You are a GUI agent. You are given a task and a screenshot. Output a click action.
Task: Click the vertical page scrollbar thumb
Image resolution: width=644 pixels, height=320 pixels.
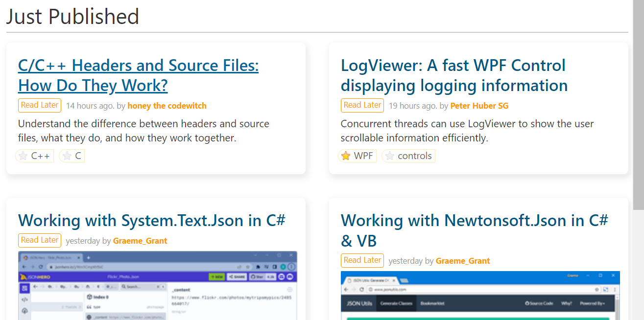(x=639, y=105)
